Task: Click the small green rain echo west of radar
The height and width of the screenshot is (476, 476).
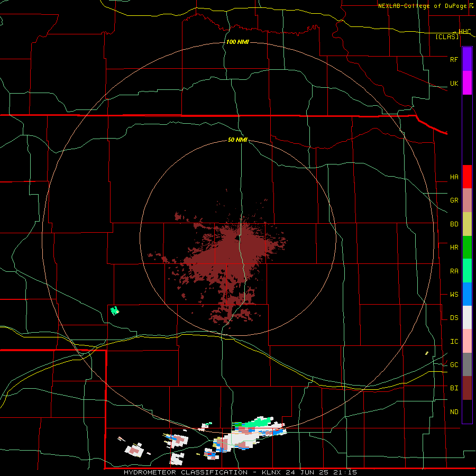Action: [115, 310]
